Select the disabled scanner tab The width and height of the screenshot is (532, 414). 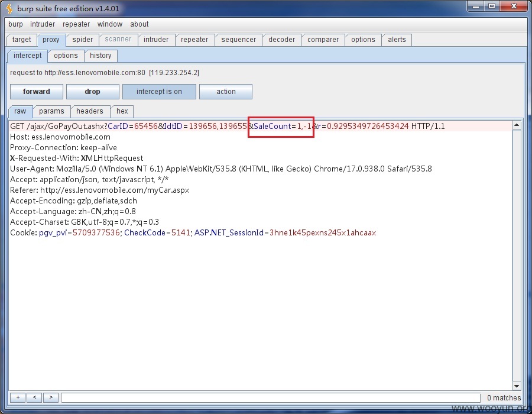point(118,40)
